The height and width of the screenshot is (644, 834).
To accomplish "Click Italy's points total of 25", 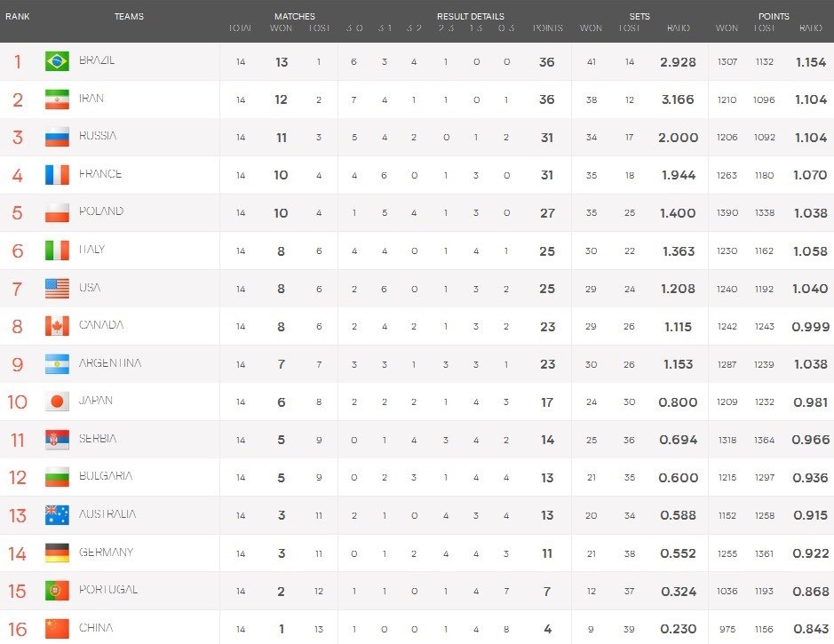I will pyautogui.click(x=547, y=251).
